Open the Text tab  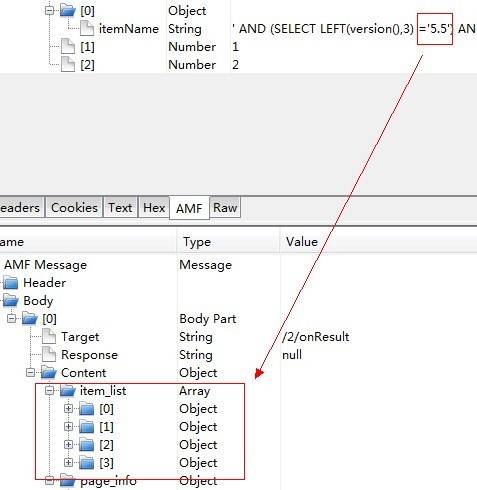[x=120, y=208]
